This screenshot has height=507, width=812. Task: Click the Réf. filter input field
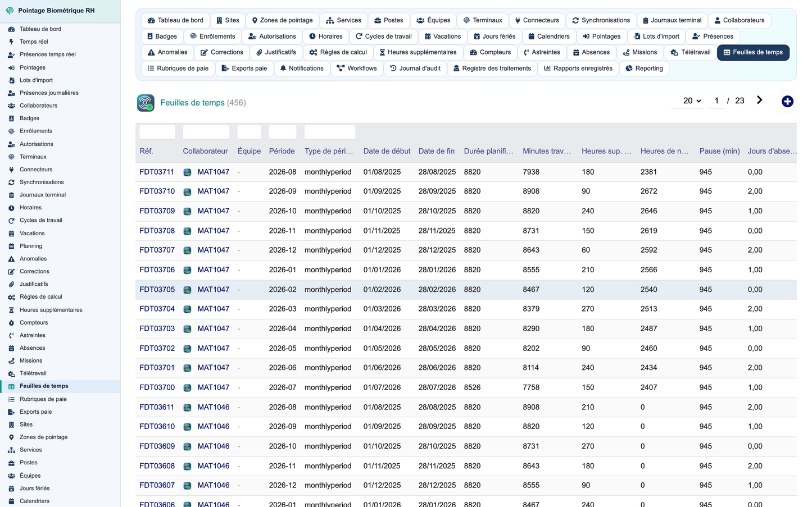click(157, 132)
